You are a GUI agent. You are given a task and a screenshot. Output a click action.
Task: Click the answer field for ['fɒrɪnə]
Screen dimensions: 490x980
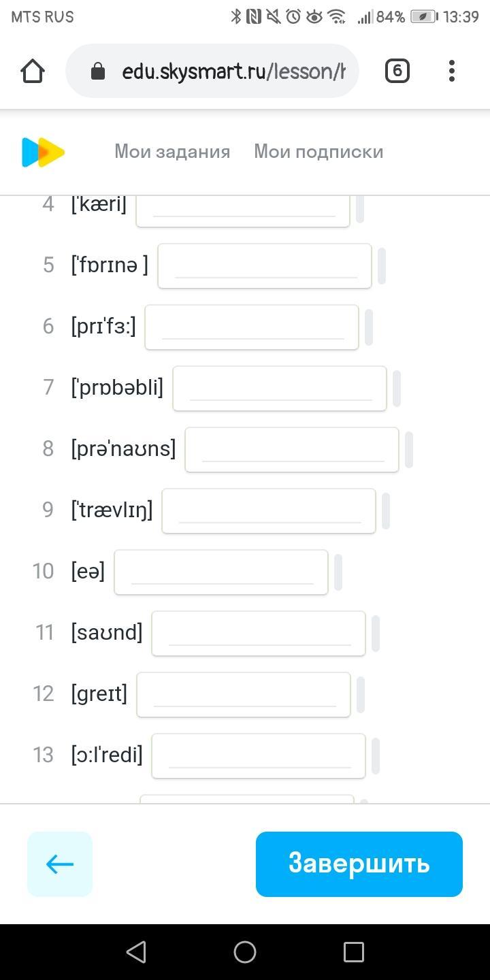265,265
